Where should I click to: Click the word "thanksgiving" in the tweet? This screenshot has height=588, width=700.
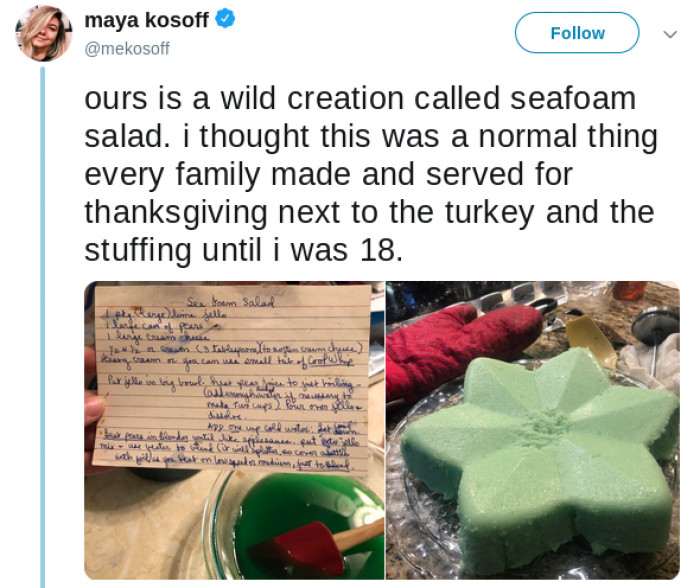tap(176, 213)
